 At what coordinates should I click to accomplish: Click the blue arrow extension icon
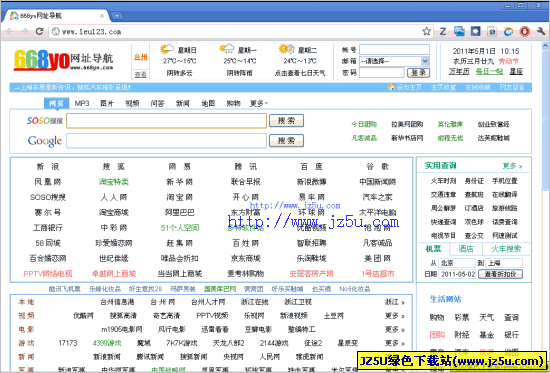[x=475, y=32]
